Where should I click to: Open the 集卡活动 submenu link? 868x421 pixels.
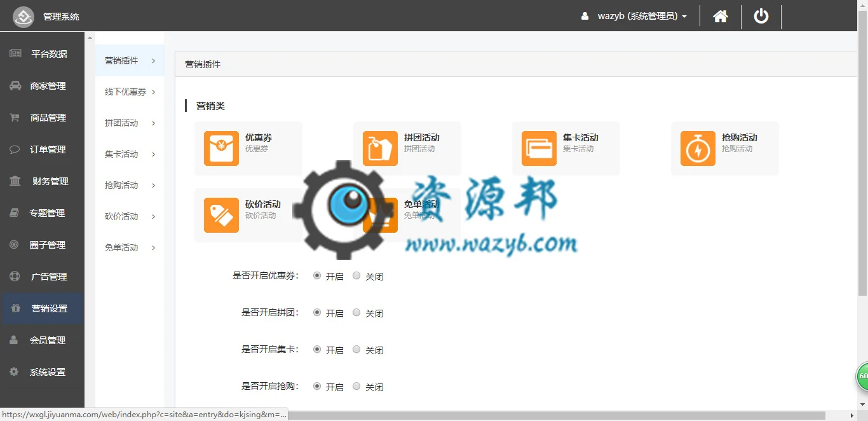pos(121,154)
